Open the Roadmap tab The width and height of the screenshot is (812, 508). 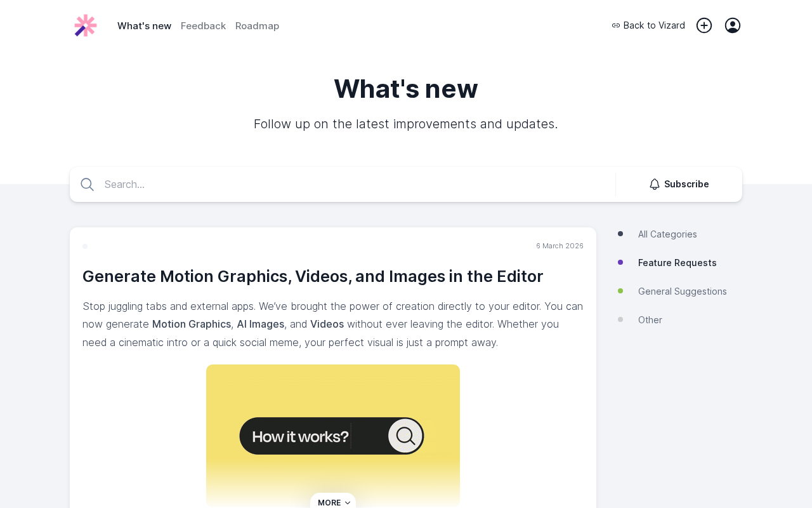coord(257,26)
